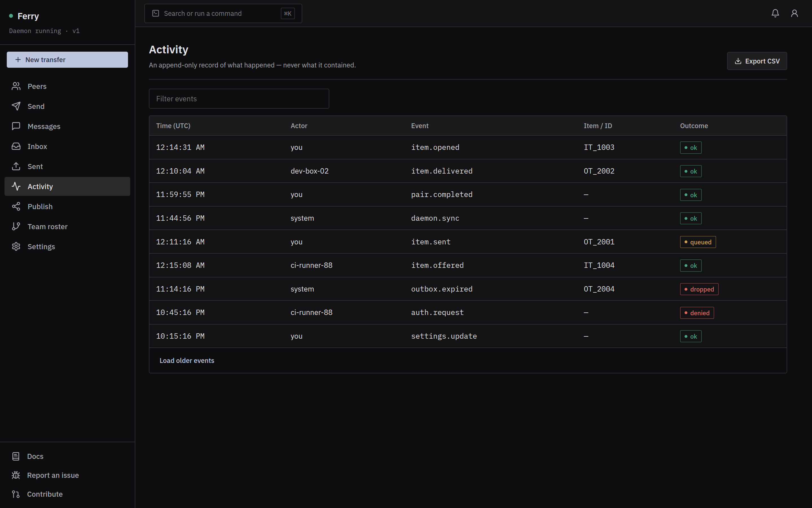812x508 pixels.
Task: Select the settings.update event
Action: pyautogui.click(x=444, y=336)
